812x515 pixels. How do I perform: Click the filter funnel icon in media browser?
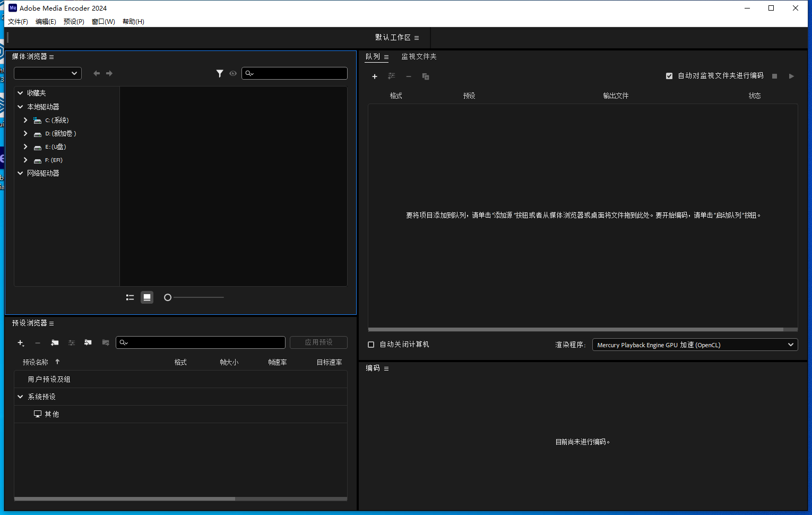pos(220,73)
